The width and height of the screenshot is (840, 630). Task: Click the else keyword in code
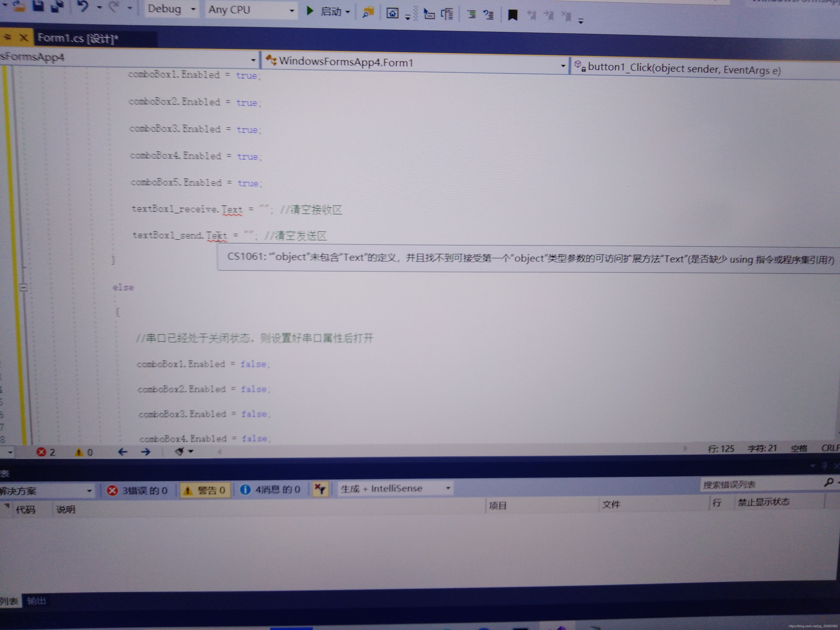[x=123, y=288]
